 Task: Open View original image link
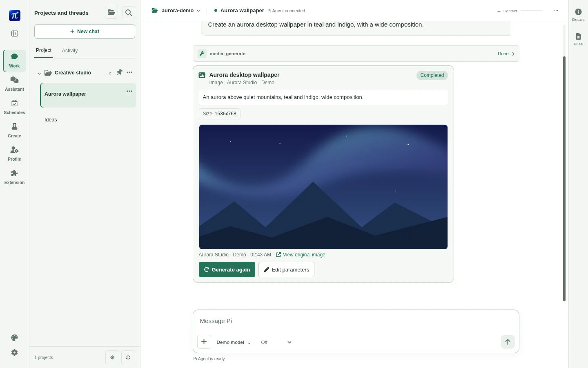(301, 255)
